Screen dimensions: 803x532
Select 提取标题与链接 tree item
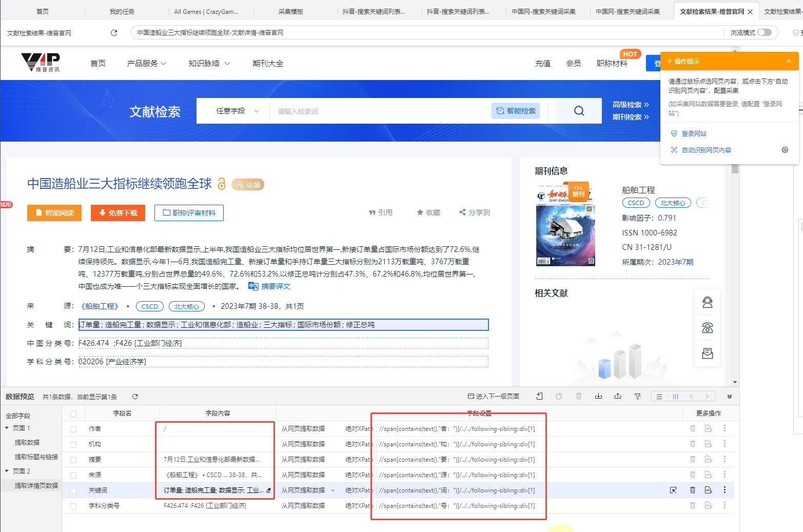[x=36, y=457]
